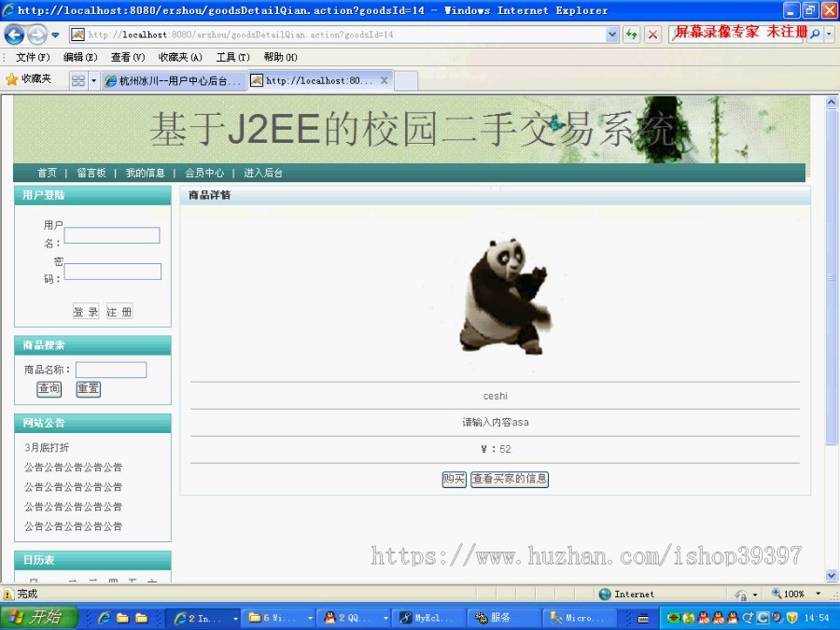The width and height of the screenshot is (840, 630).
Task: Click the Internet zone globe icon
Action: point(605,595)
